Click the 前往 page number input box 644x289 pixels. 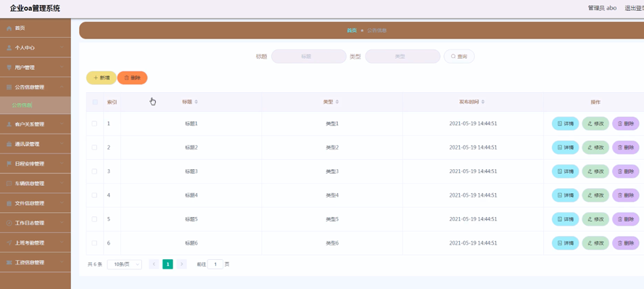(x=215, y=264)
